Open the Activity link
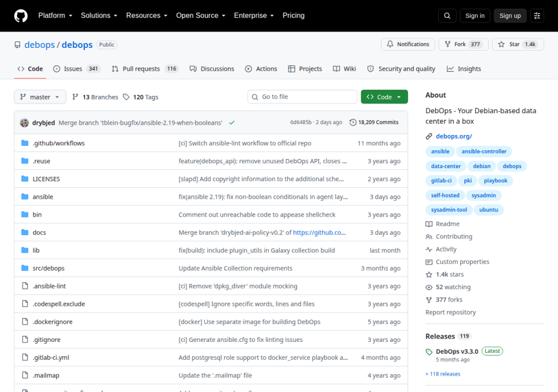This screenshot has width=558, height=392. 441,249
